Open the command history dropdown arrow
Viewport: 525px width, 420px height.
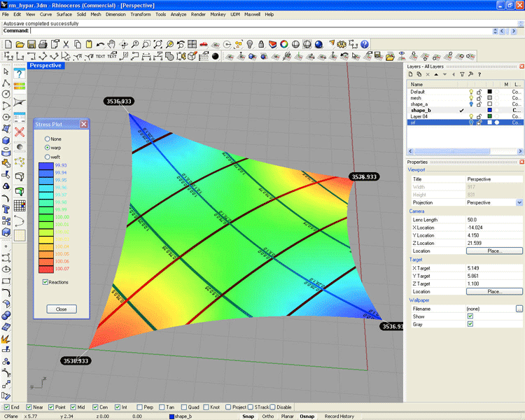pos(496,31)
